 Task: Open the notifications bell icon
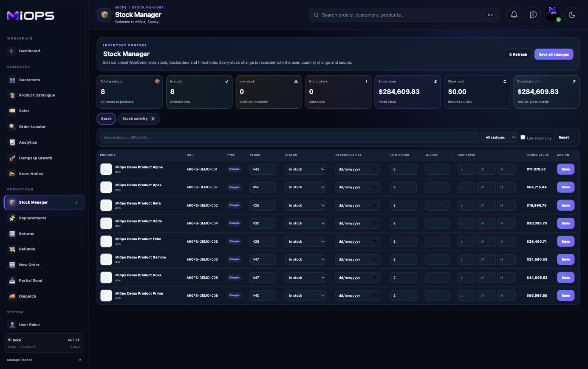(514, 15)
